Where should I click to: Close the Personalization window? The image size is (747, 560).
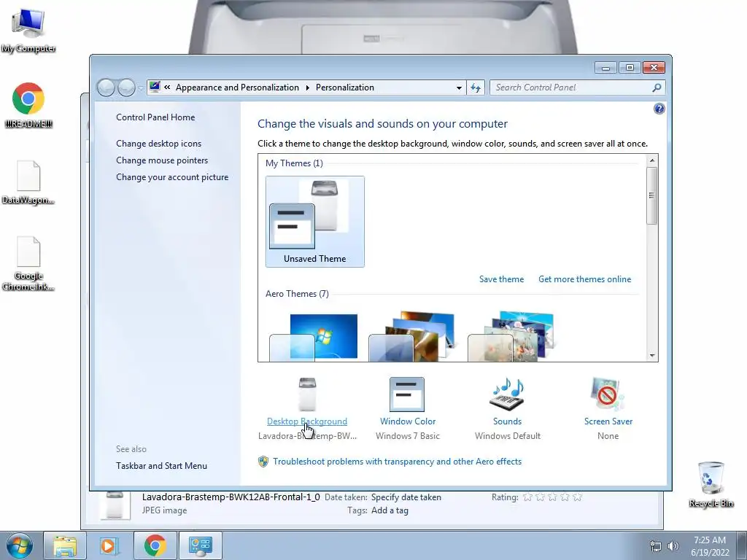point(654,68)
